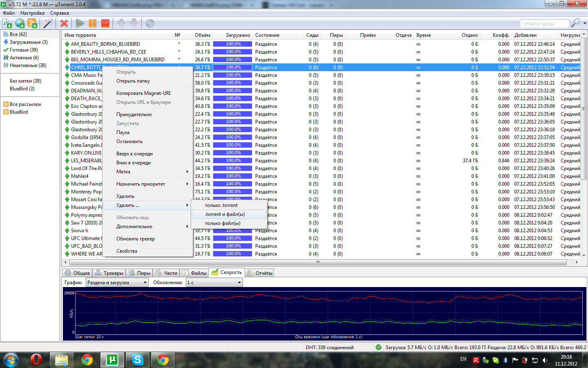Click the search field 'Найти здесь'
The image size is (588, 368).
(x=544, y=23)
